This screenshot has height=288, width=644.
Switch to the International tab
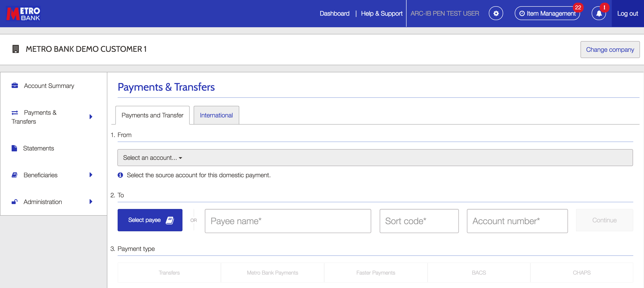point(216,115)
